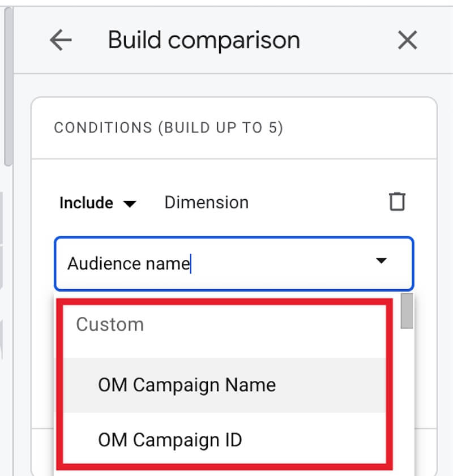The height and width of the screenshot is (476, 453).
Task: Click blank area right of Dimension label
Action: (x=317, y=203)
